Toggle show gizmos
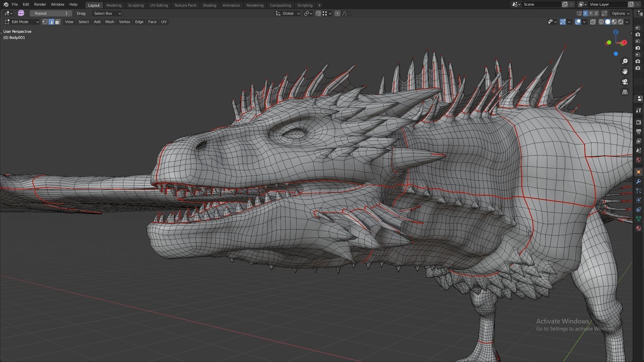The height and width of the screenshot is (362, 644). [x=563, y=22]
